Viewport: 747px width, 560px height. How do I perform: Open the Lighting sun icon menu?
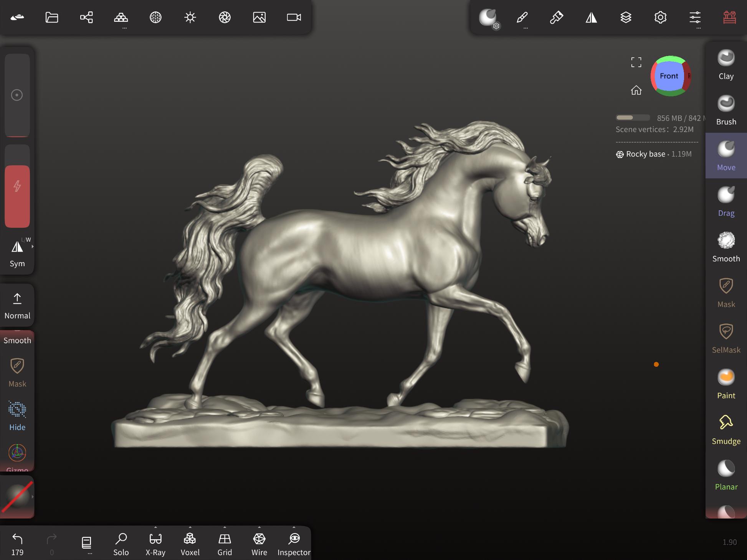click(x=190, y=18)
